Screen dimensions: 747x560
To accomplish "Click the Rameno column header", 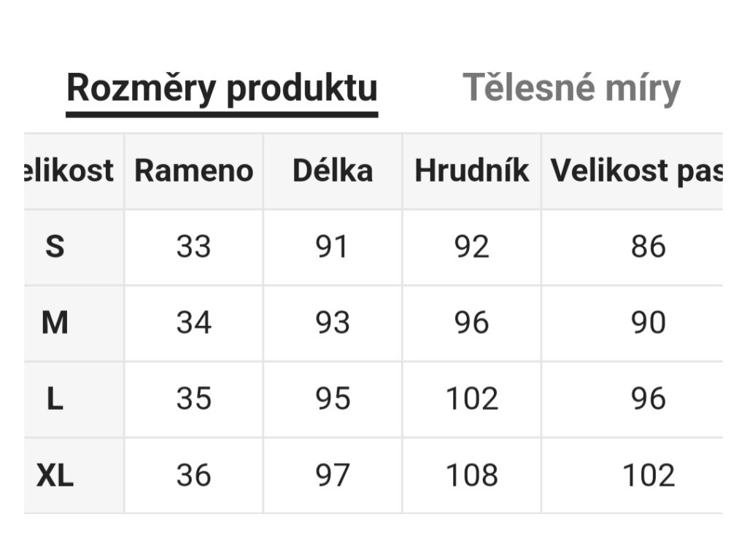I will pyautogui.click(x=193, y=171).
